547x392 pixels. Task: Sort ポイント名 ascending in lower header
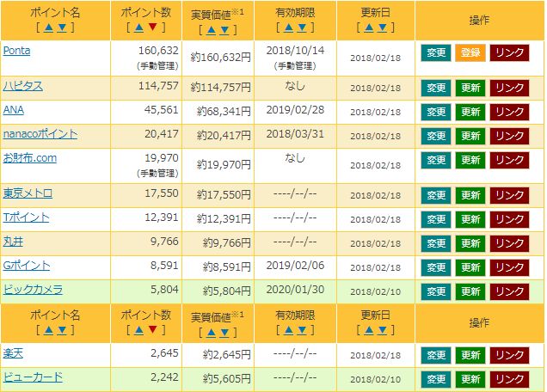[48, 330]
